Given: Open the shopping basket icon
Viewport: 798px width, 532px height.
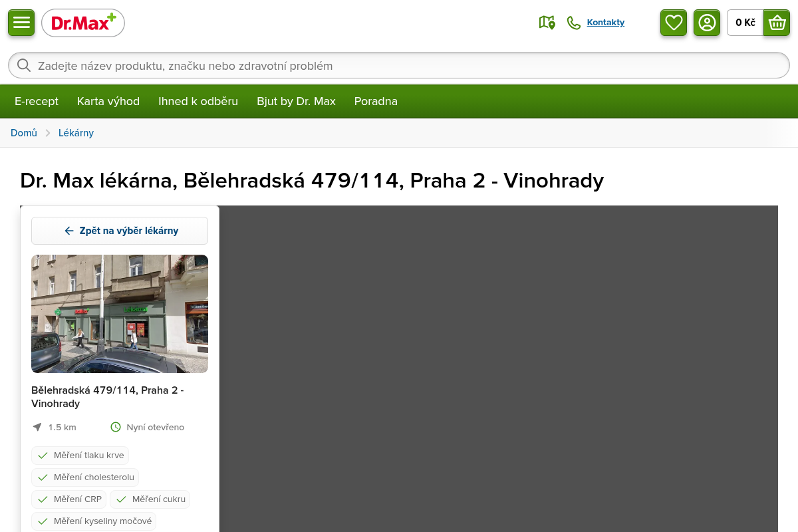Looking at the screenshot, I should [777, 23].
